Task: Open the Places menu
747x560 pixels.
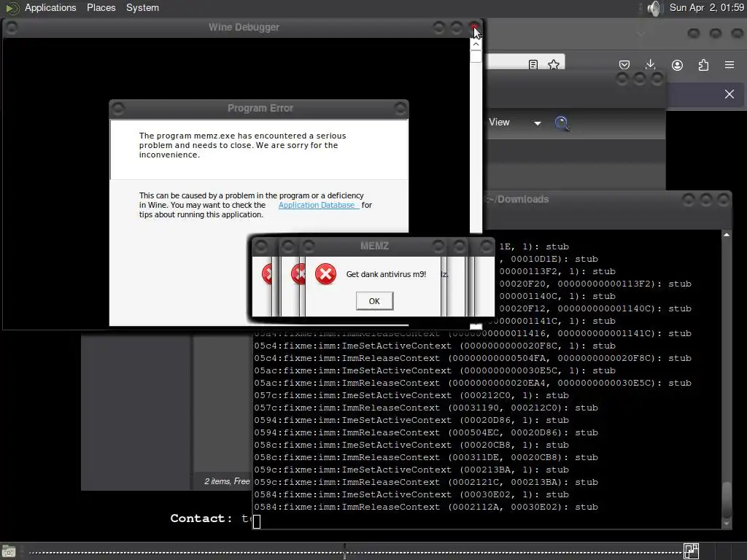Action: pyautogui.click(x=101, y=7)
